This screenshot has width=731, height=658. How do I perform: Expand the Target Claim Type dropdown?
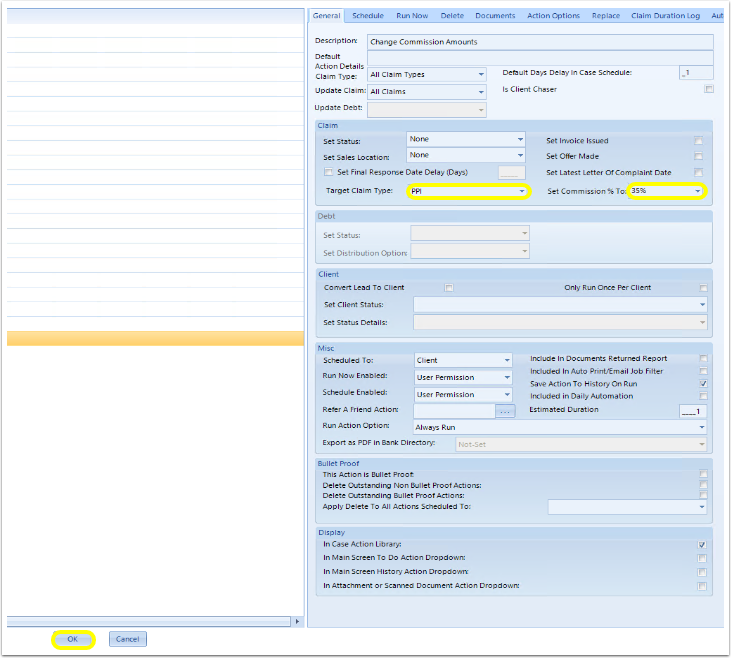pos(522,191)
